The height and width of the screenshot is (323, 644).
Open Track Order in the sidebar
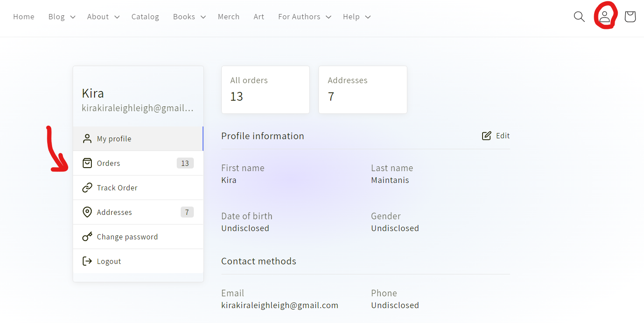[x=138, y=188]
